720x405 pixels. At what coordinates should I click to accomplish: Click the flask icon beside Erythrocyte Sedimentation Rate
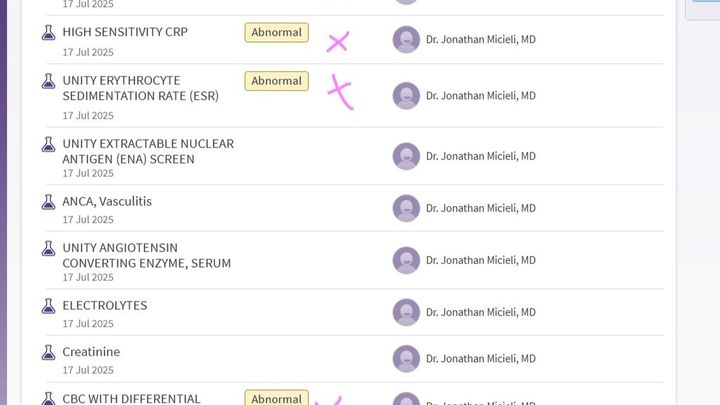48,80
